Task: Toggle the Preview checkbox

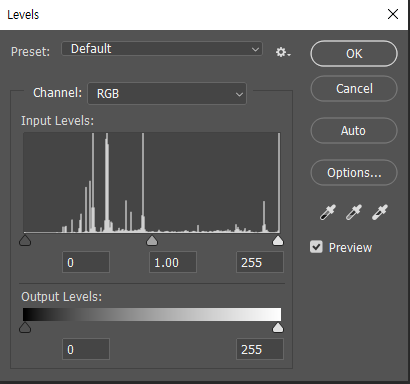Action: point(316,247)
